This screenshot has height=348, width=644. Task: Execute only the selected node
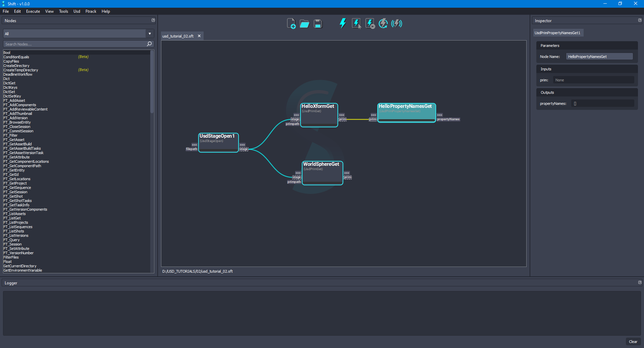356,23
